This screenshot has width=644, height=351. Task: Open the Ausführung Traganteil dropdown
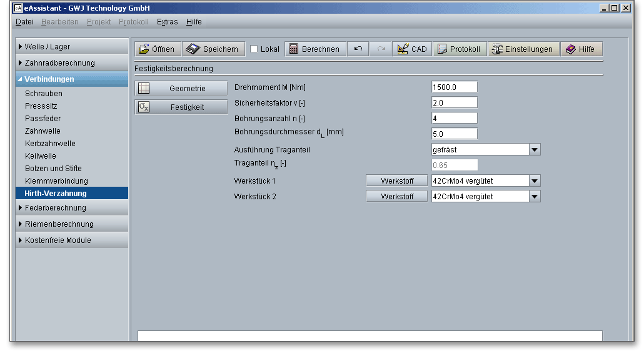[x=535, y=150]
